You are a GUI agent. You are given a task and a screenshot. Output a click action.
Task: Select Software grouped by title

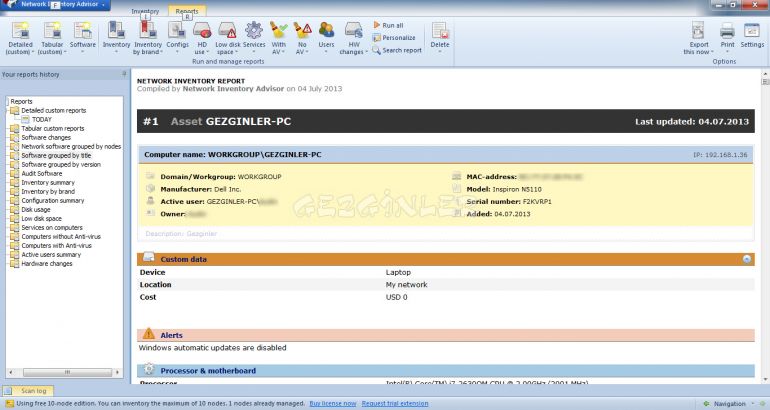tap(56, 155)
